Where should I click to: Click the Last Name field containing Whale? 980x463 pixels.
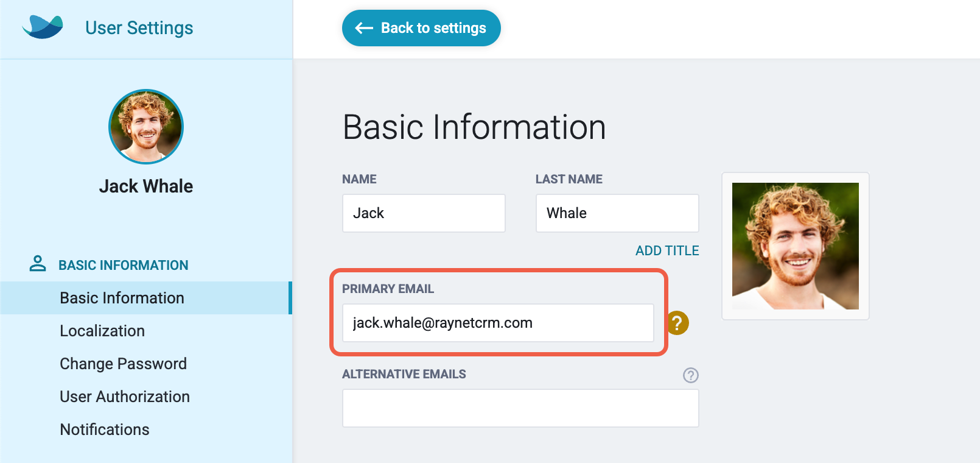[x=617, y=213]
